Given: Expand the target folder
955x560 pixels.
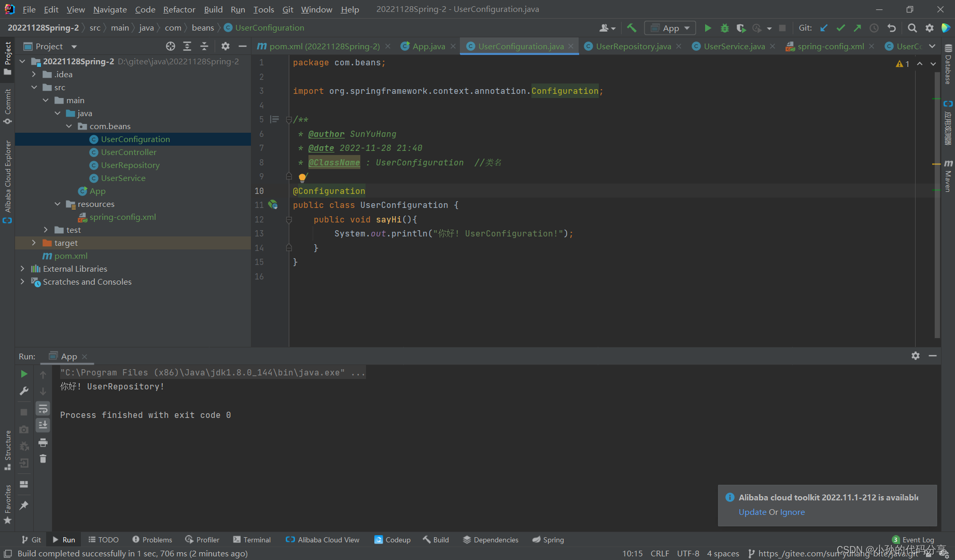Looking at the screenshot, I should [x=34, y=243].
